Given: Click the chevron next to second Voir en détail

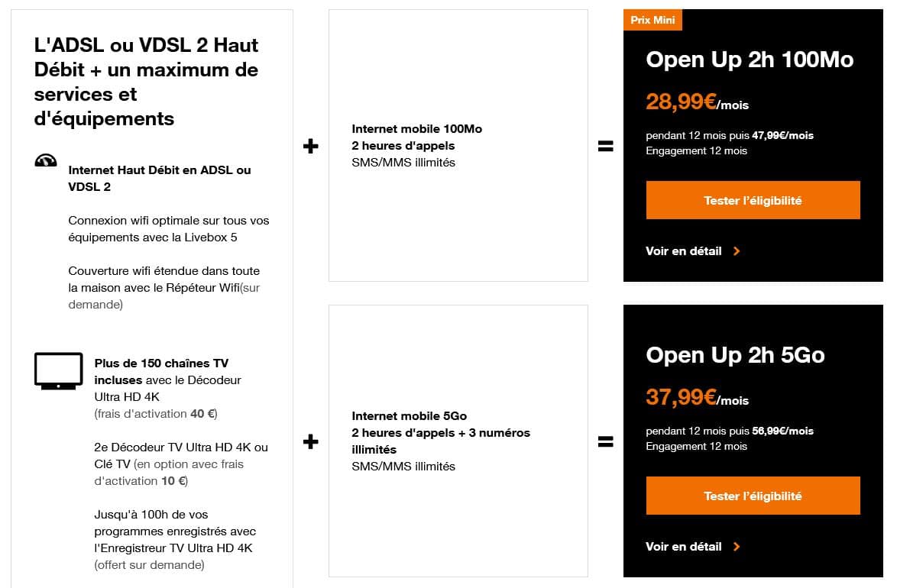Looking at the screenshot, I should point(737,547).
